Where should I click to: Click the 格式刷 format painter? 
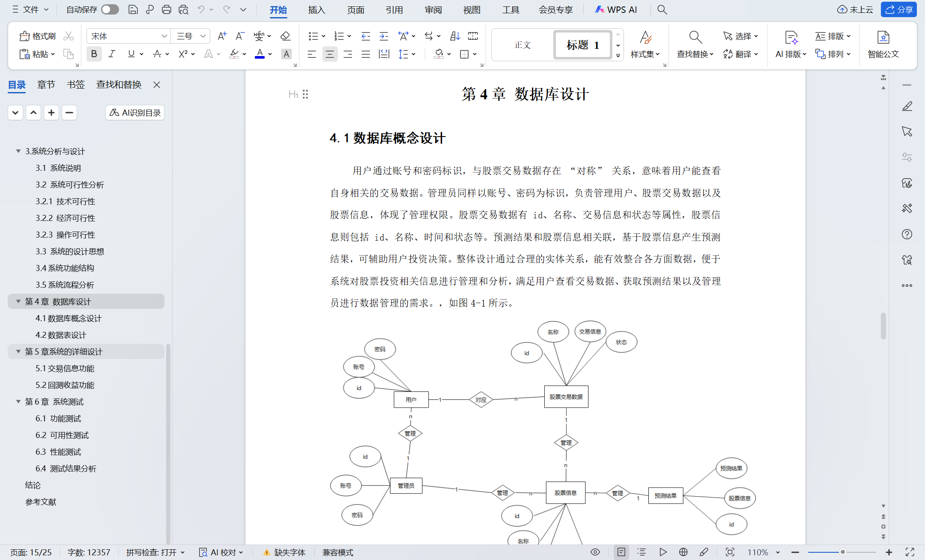38,36
